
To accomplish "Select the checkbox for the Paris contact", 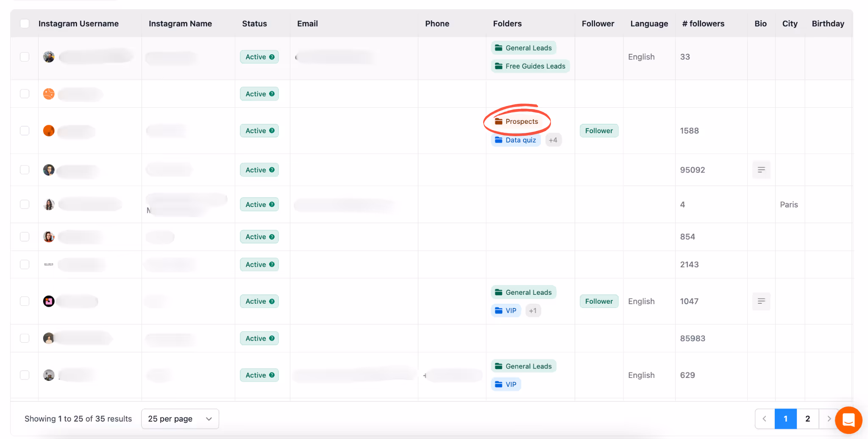I will [x=25, y=204].
